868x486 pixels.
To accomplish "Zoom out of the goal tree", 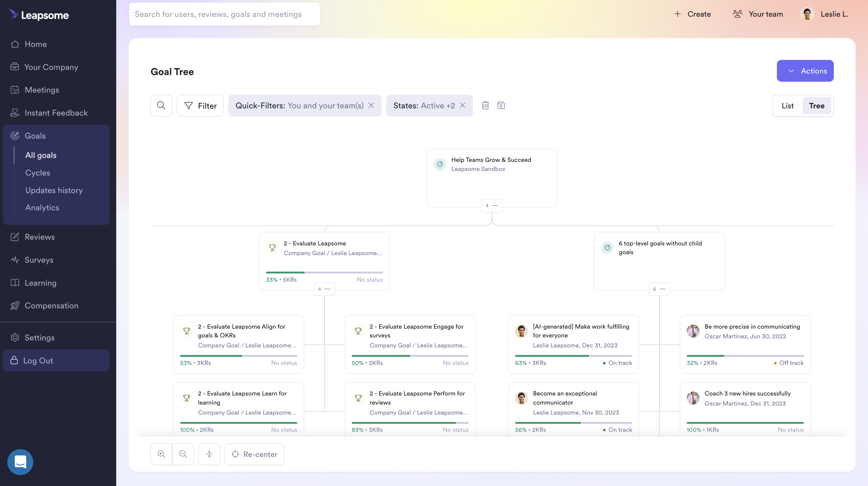I will (183, 454).
